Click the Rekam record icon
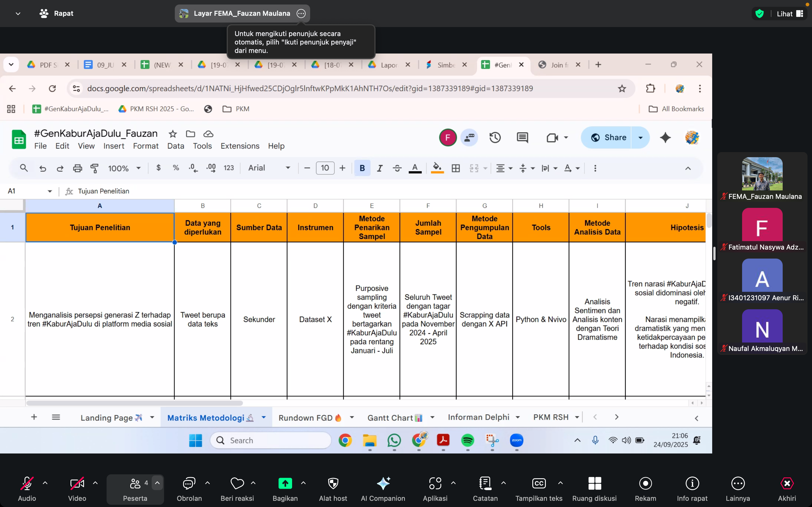 pos(645,483)
